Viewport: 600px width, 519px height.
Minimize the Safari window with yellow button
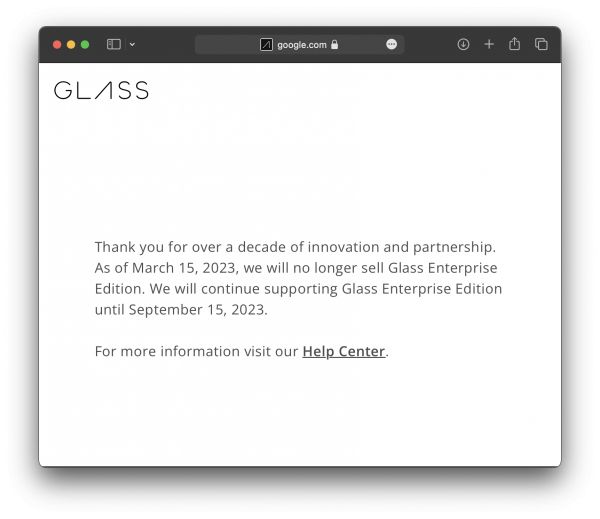(71, 44)
